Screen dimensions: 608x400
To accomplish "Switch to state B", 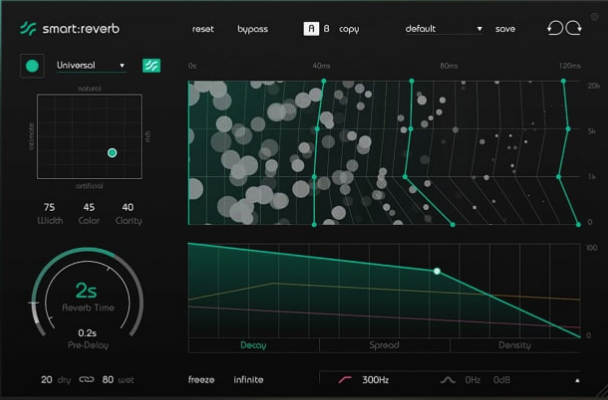I will (x=326, y=29).
